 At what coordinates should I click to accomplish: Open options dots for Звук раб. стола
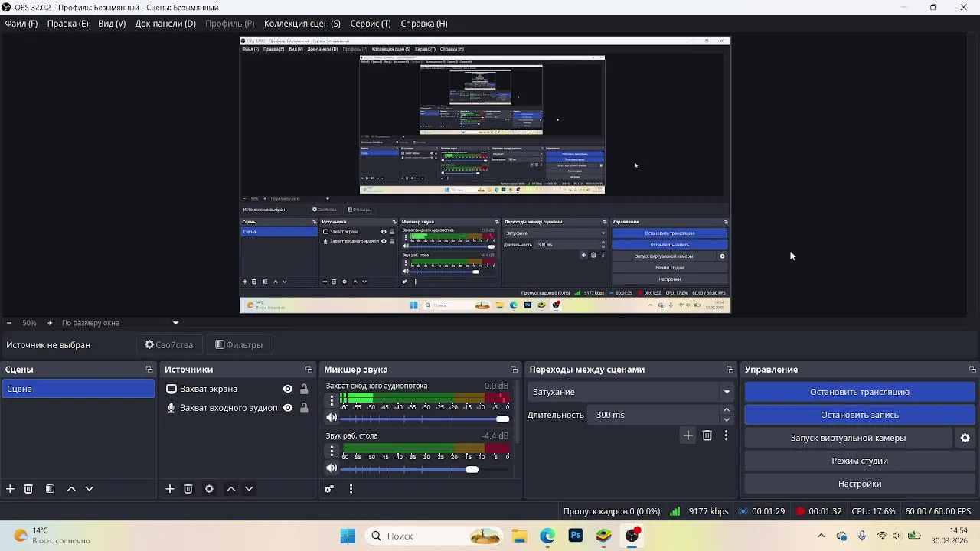(x=332, y=451)
